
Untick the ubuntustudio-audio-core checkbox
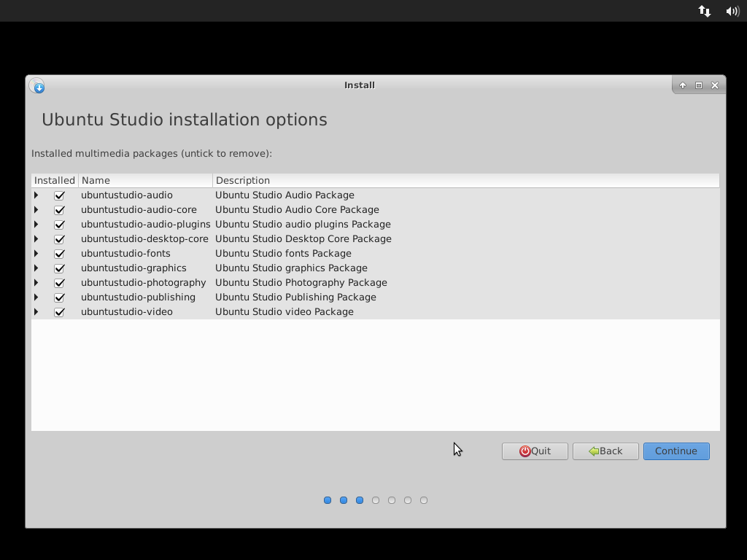pos(60,210)
